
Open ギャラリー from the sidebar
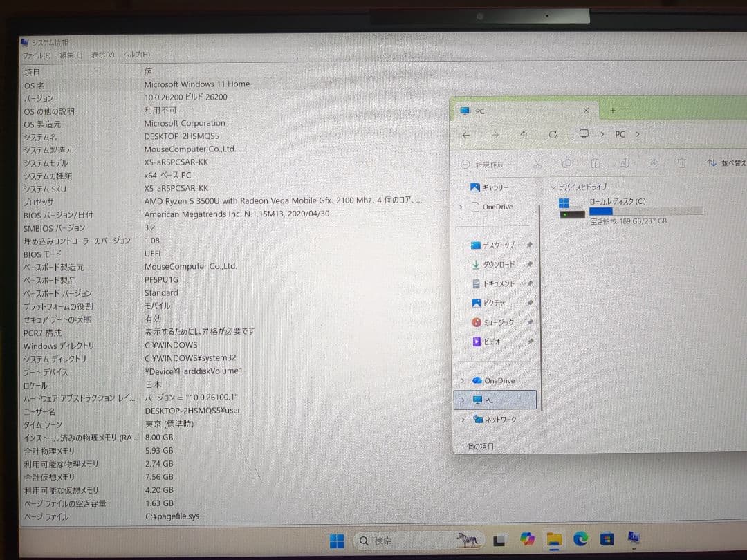click(493, 187)
